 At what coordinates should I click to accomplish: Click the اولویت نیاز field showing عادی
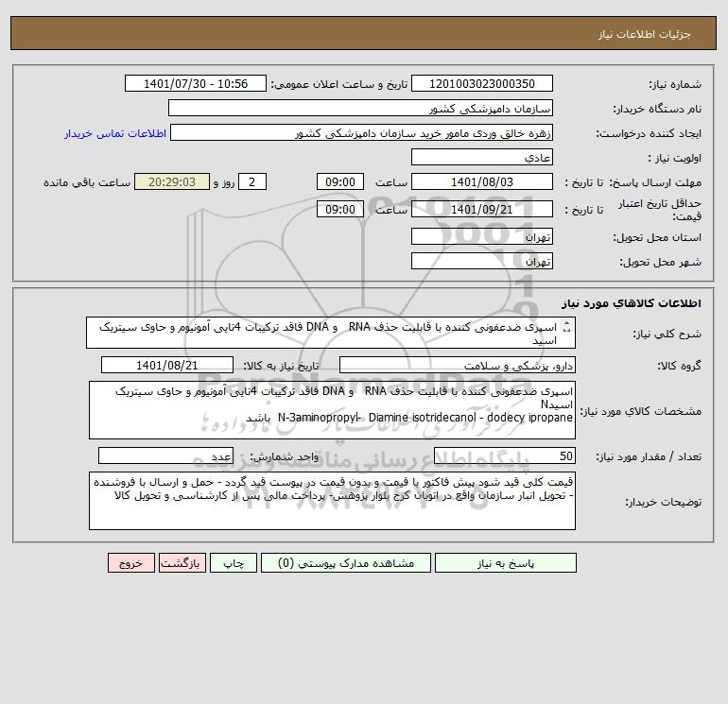coord(482,157)
